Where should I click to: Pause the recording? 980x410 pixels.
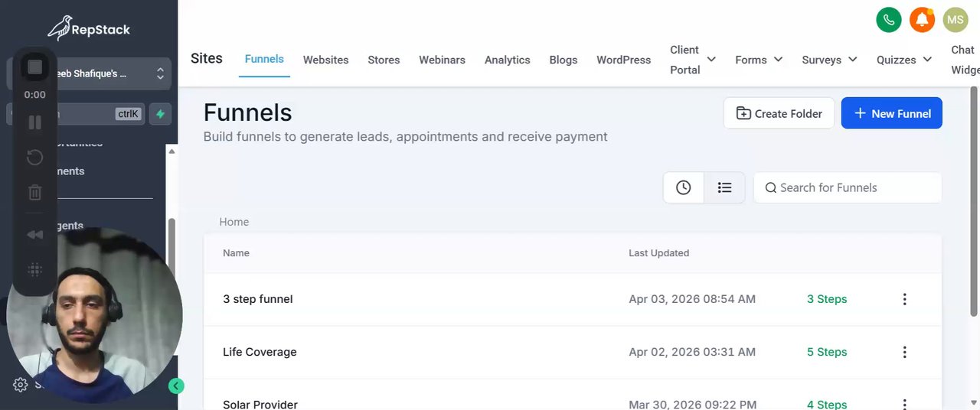coord(34,122)
